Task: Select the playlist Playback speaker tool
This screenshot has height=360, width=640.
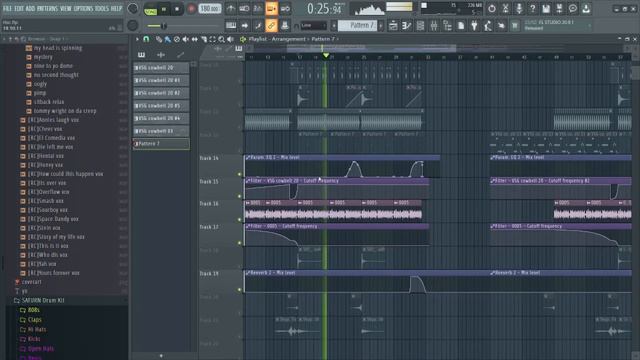Action: [x=231, y=39]
